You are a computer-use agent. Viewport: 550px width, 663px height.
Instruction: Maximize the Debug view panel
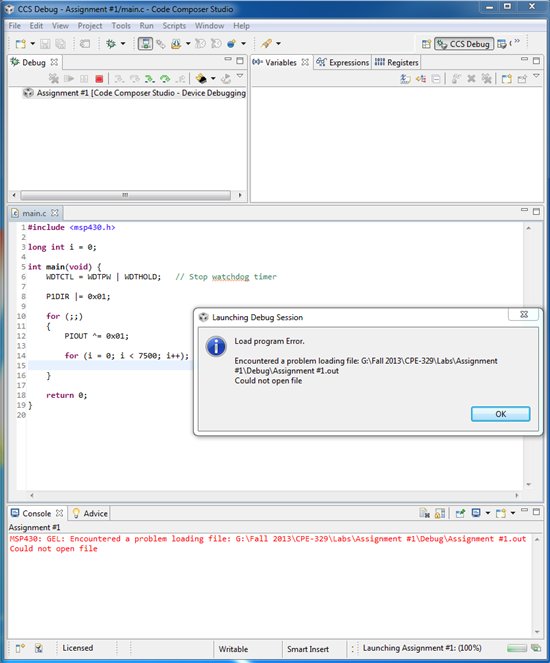coord(240,60)
